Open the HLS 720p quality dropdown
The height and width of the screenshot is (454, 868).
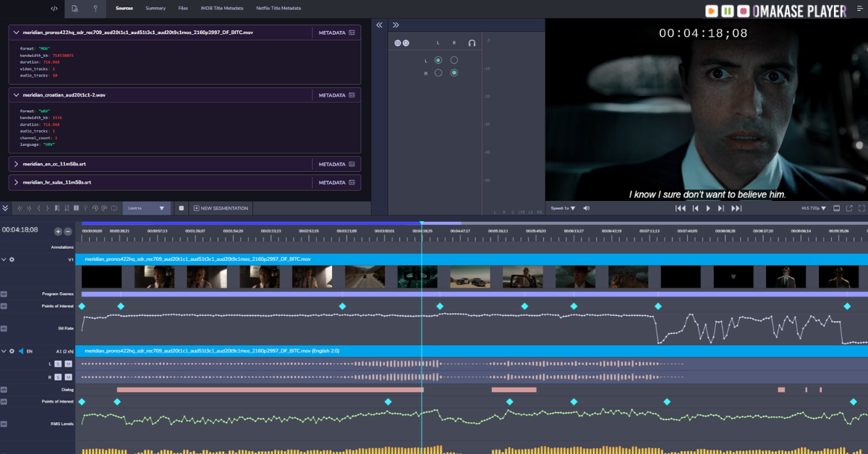[813, 208]
